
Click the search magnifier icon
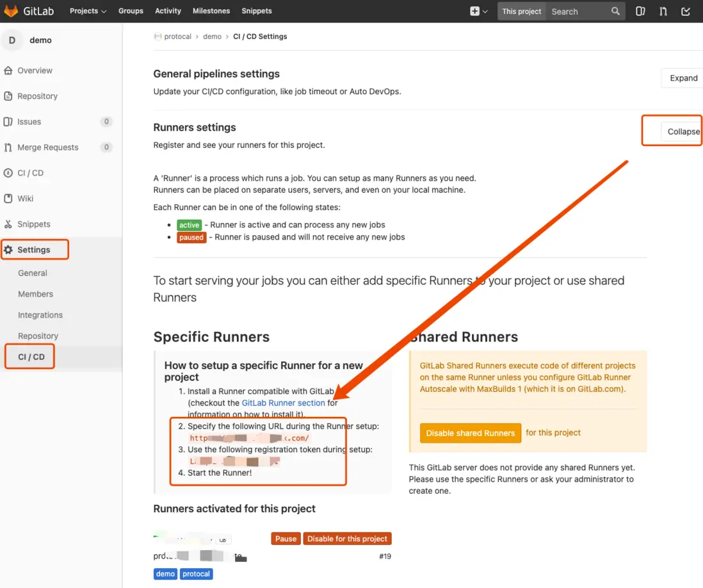[x=615, y=12]
